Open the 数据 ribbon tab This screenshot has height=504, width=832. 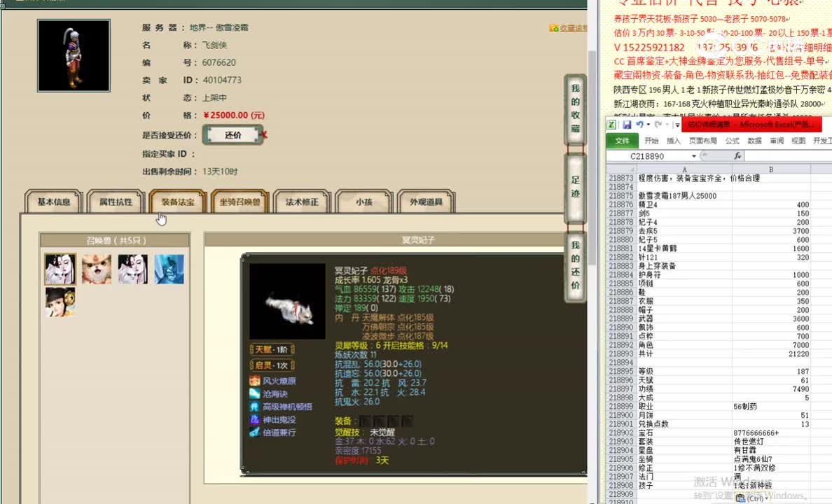coord(754,141)
